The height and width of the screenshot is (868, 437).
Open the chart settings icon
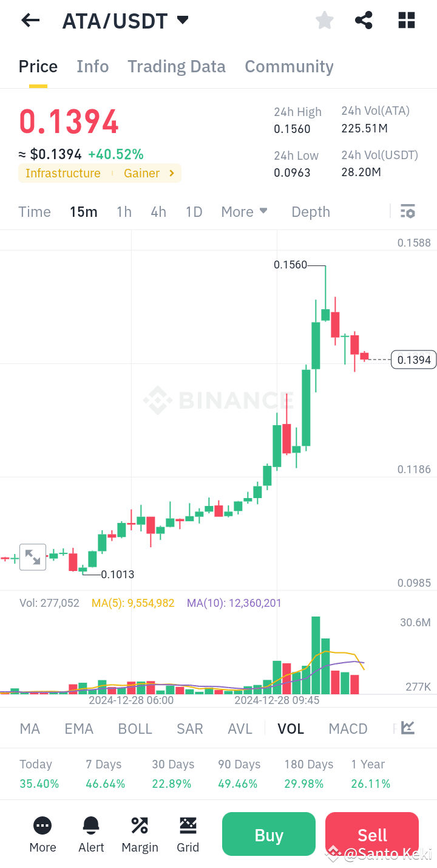click(x=407, y=211)
